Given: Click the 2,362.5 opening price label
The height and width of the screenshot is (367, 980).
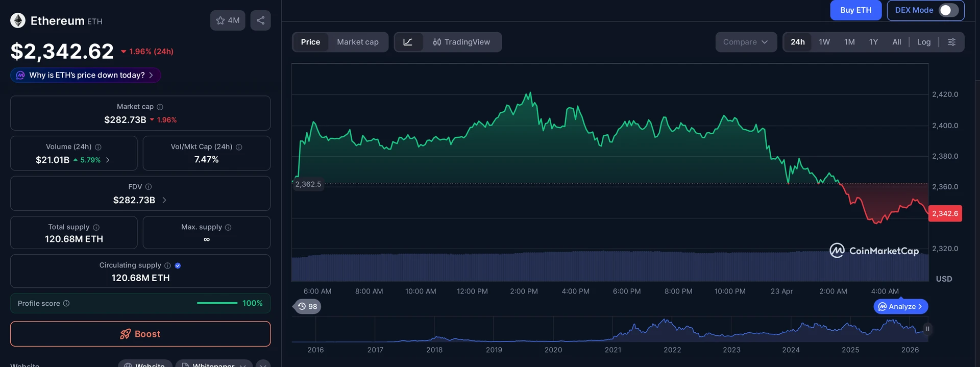Looking at the screenshot, I should point(308,184).
